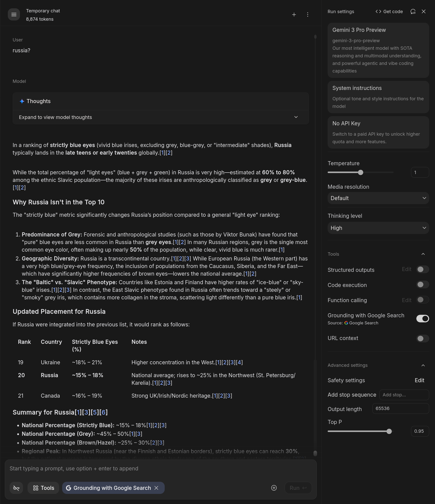Click the Thoughts sparkle icon

(22, 101)
